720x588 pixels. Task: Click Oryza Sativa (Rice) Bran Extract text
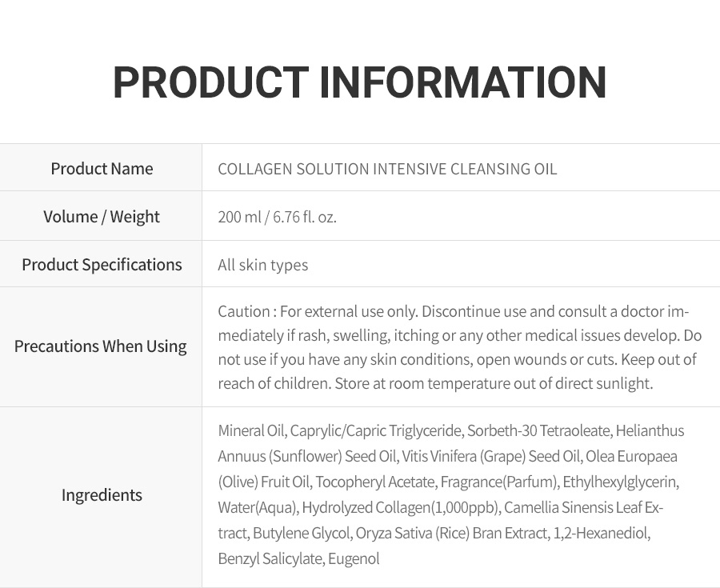tap(451, 533)
